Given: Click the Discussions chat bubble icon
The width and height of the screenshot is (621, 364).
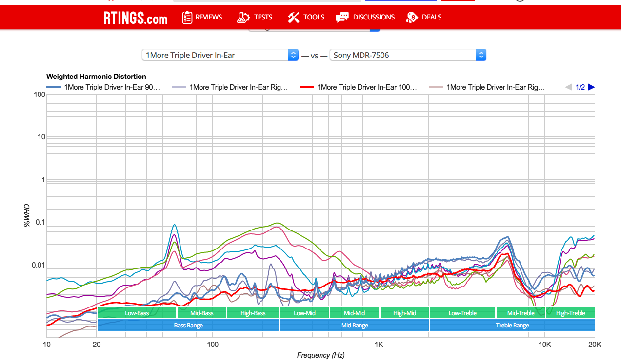Looking at the screenshot, I should click(x=342, y=18).
